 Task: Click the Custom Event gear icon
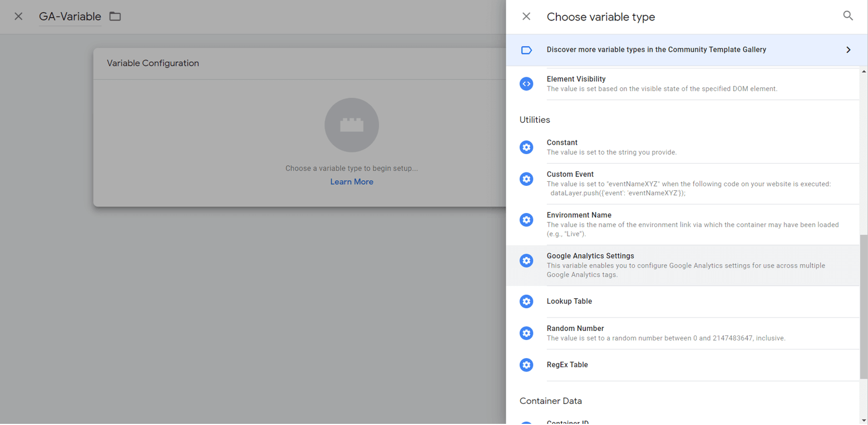coord(526,179)
